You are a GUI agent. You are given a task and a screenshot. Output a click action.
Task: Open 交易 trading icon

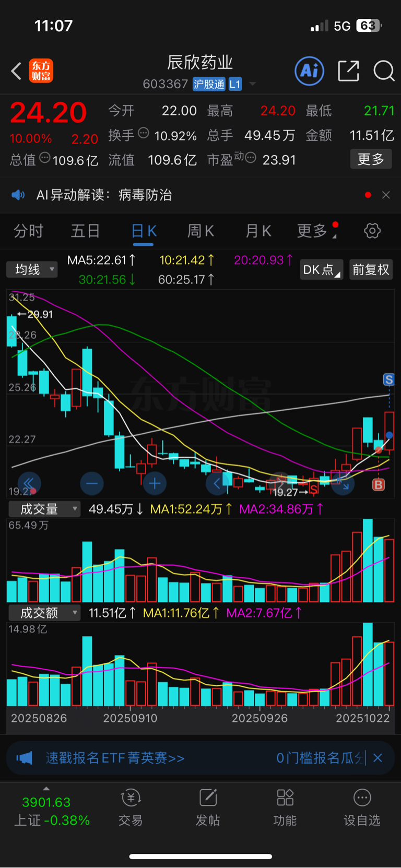(131, 807)
